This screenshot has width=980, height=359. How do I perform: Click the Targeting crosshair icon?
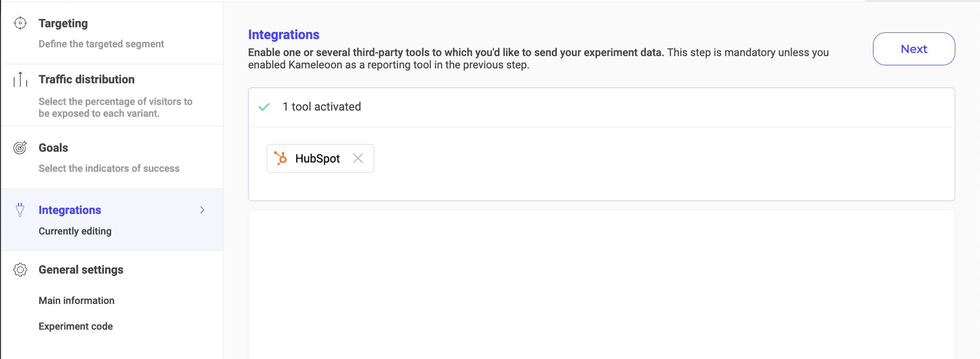coord(20,23)
